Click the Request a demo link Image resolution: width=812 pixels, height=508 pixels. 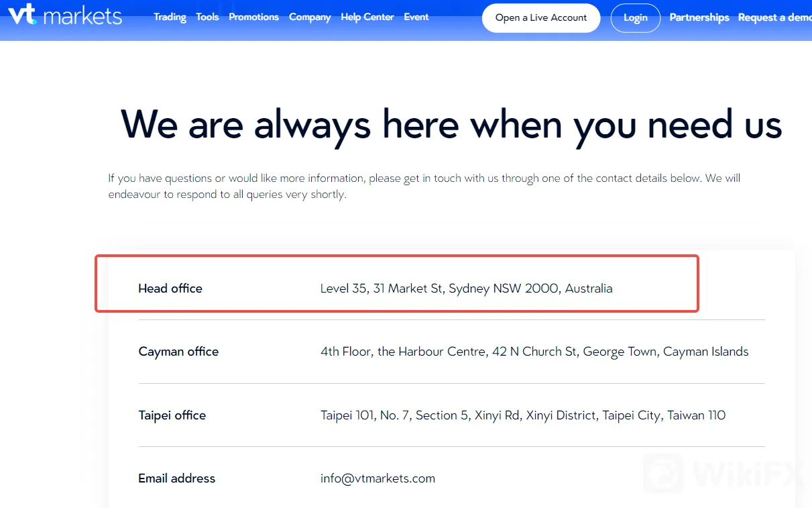775,17
